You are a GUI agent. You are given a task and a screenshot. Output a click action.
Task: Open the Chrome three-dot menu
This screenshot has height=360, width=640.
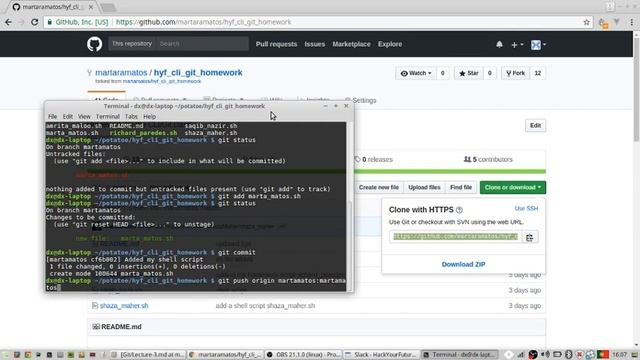[x=631, y=22]
